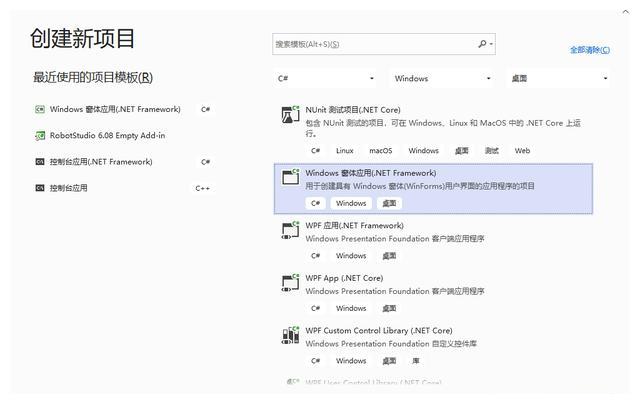Select WPF Custom Control Library (.NET Core)
The width and height of the screenshot is (640, 404).
pos(433,346)
